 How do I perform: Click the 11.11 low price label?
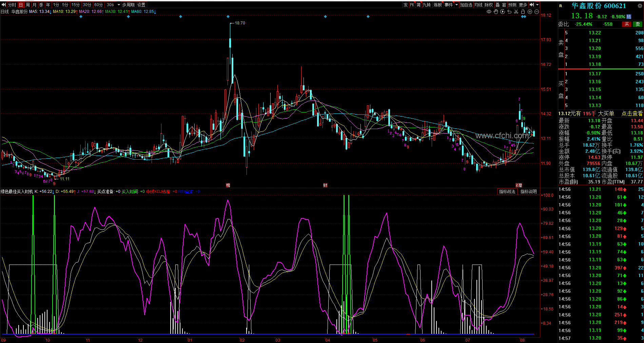coord(64,179)
